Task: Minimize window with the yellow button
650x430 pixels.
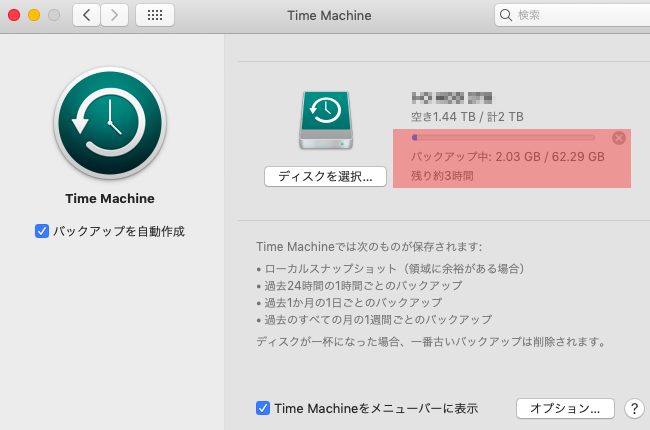Action: (33, 15)
